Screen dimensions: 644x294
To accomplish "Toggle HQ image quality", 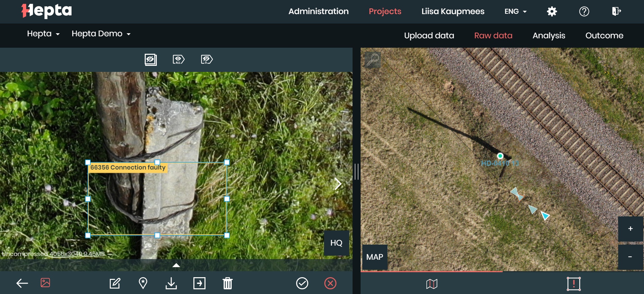I will coord(336,243).
